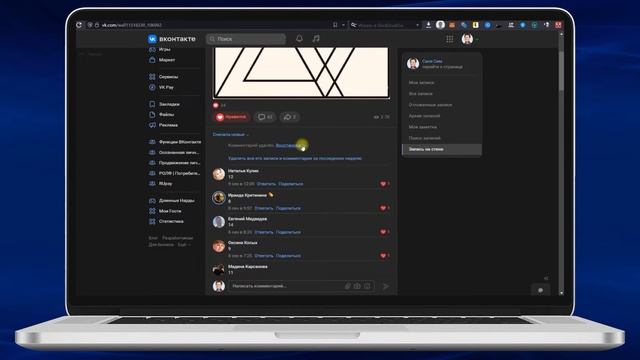The height and width of the screenshot is (360, 640).
Task: Click the browser address bar URL
Action: tap(132, 25)
